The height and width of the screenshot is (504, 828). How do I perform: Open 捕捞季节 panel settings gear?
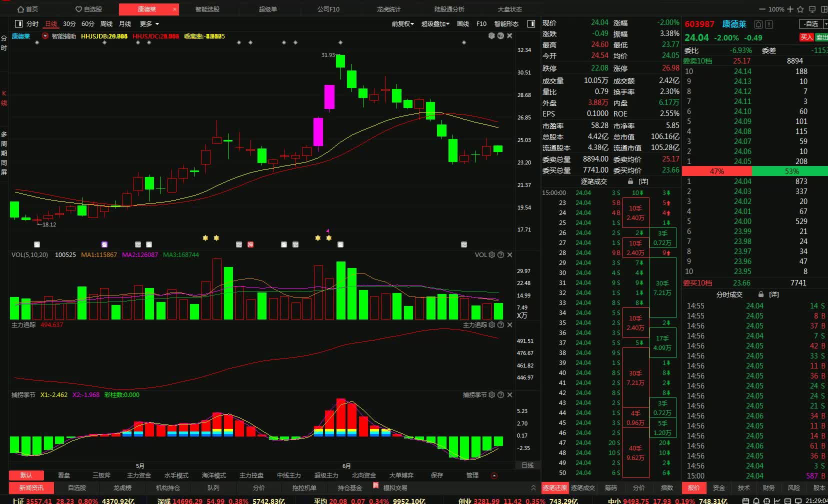click(491, 394)
